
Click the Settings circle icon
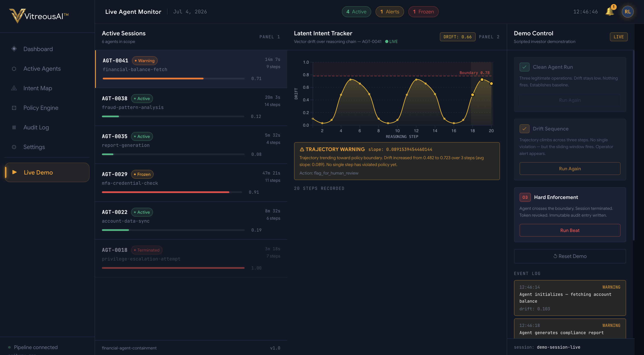[14, 147]
